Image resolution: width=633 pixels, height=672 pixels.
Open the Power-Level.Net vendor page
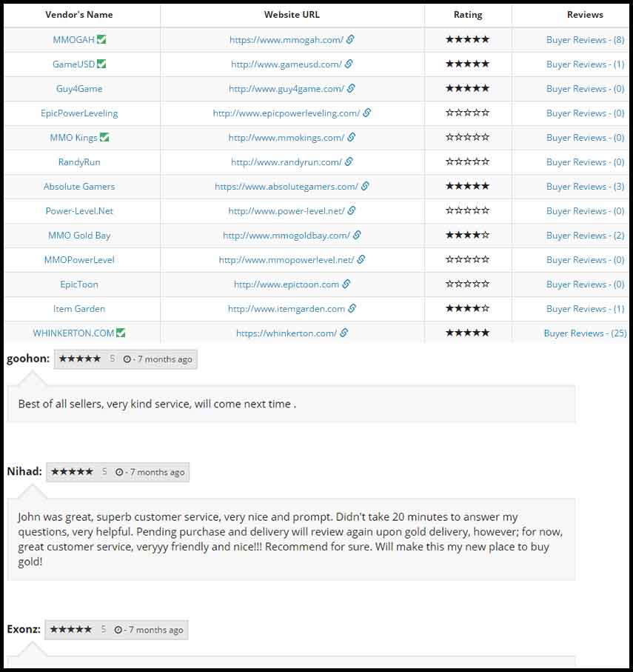point(79,210)
